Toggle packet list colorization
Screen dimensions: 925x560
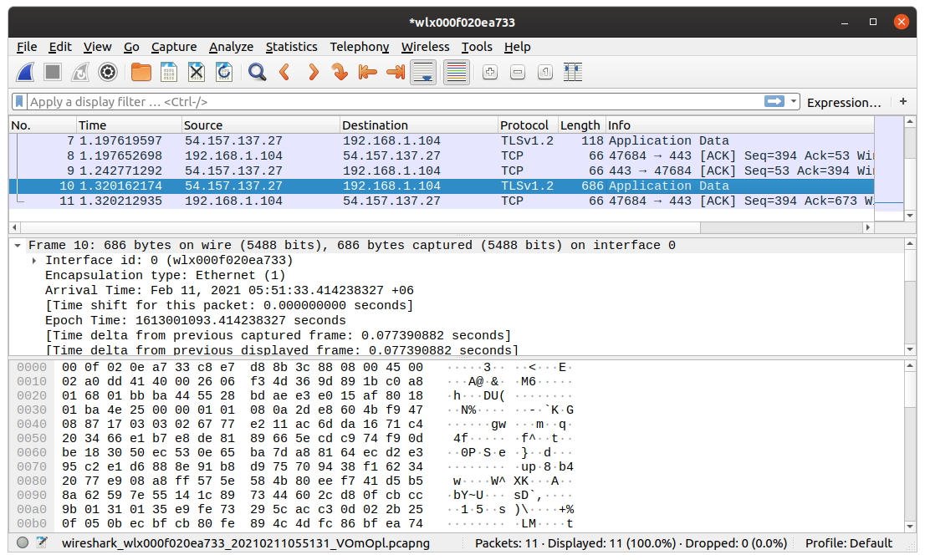456,72
